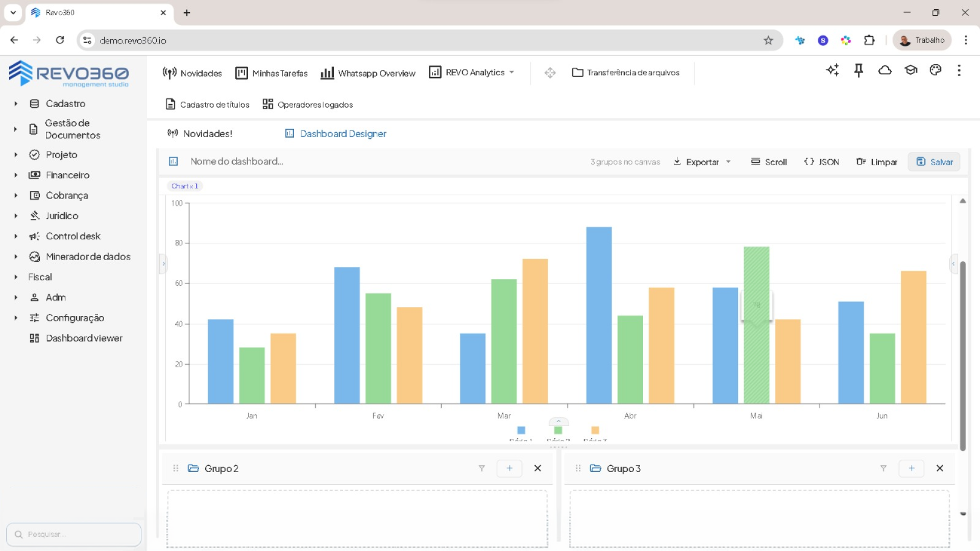This screenshot has height=551, width=980.
Task: Reload the browser page
Action: coord(60,40)
